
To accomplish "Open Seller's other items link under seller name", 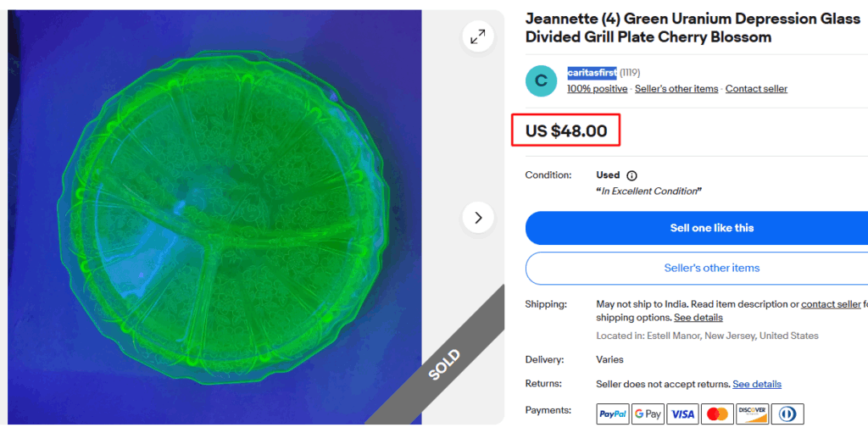I will click(x=676, y=89).
